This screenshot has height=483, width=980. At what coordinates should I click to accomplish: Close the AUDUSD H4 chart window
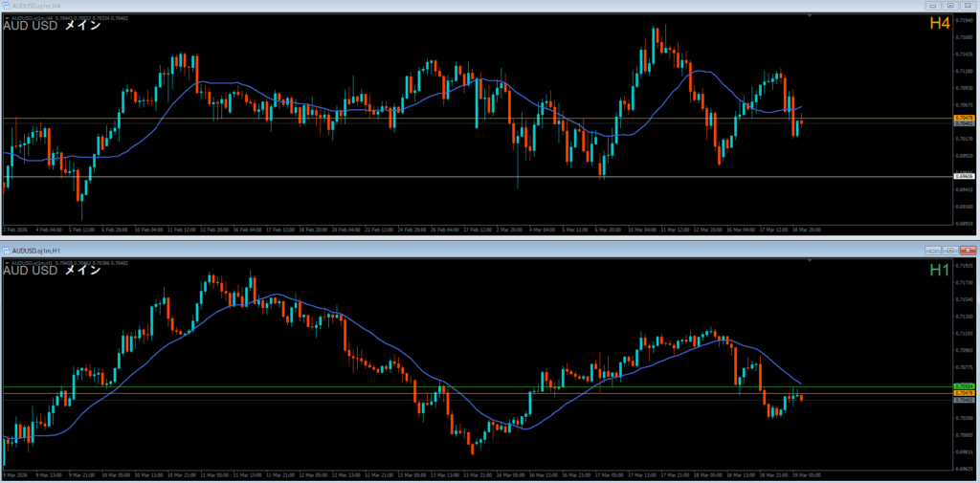tap(967, 6)
